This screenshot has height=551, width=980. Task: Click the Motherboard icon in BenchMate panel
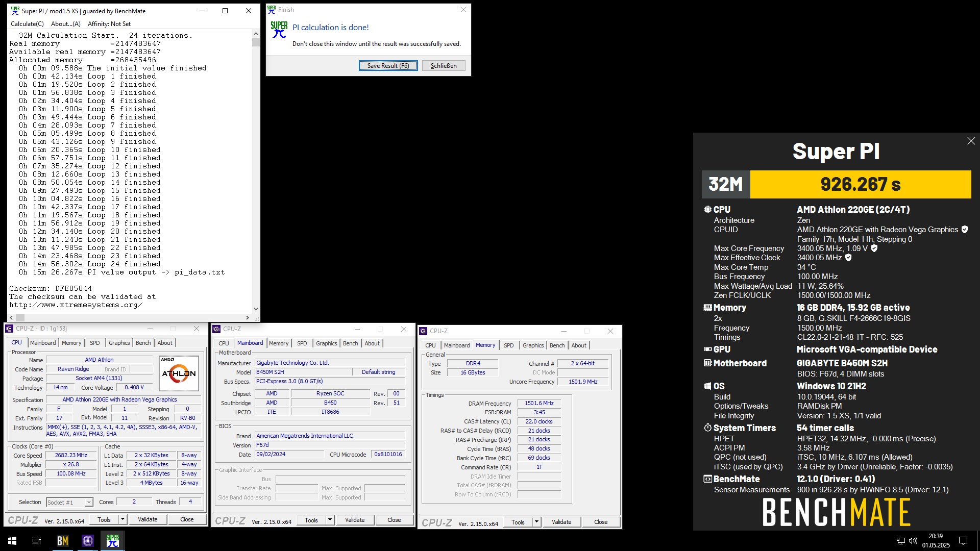pyautogui.click(x=707, y=363)
